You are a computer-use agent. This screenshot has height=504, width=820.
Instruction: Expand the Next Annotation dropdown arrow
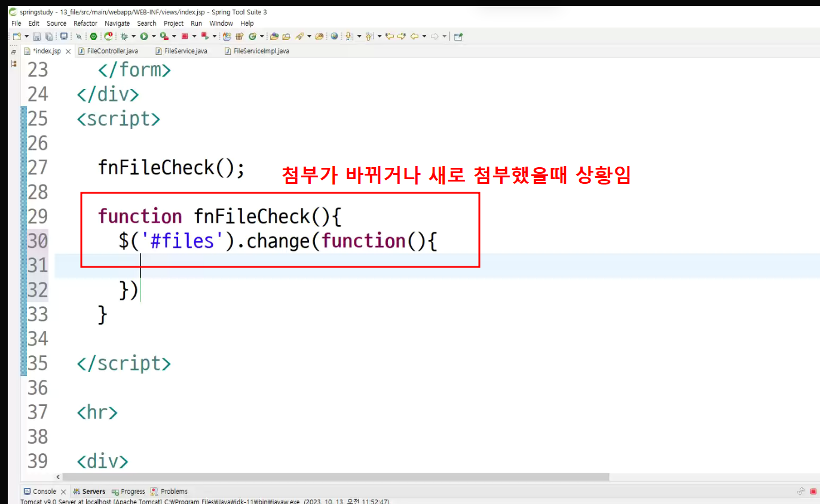(359, 36)
